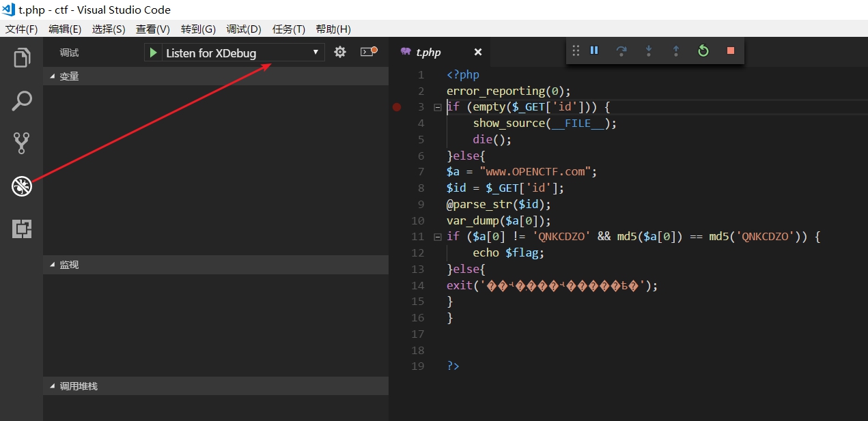Click the echo $flag statement
868x421 pixels.
tap(509, 253)
